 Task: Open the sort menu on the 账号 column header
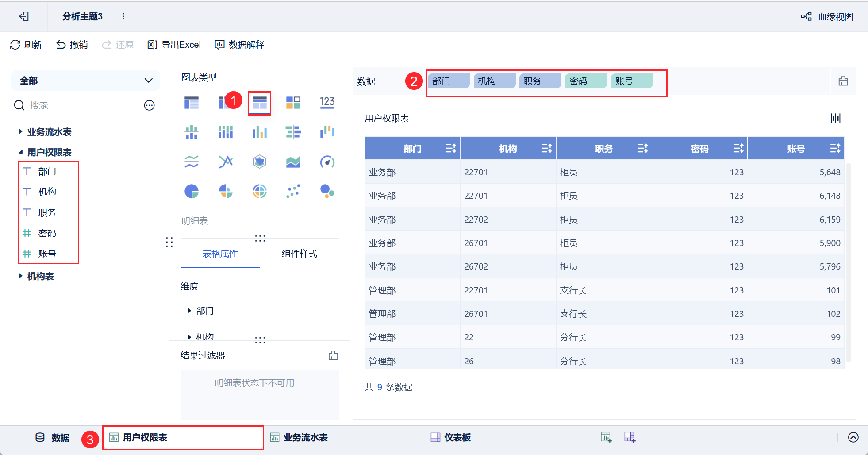coord(835,148)
